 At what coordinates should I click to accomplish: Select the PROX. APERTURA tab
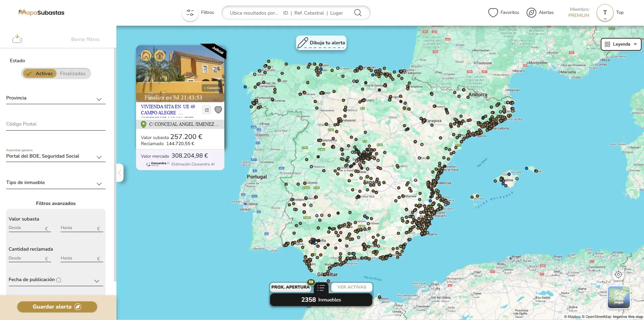(x=290, y=287)
